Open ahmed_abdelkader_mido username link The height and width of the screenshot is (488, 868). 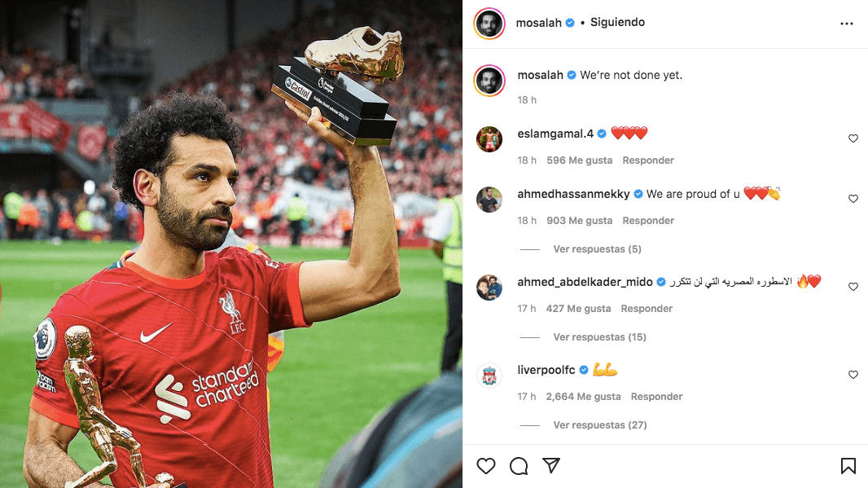[585, 282]
